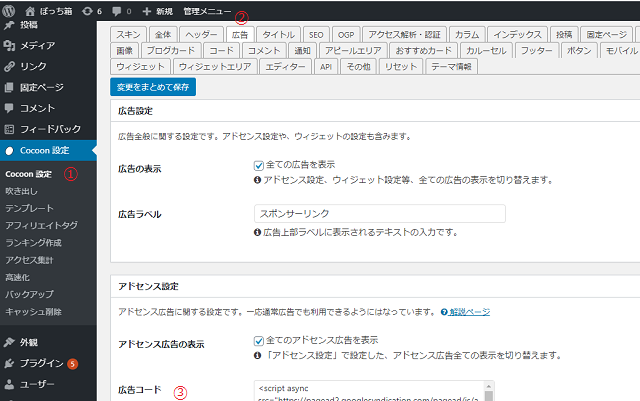Screen dimensions: 640x401
Task: Open the comments bubble in admin bar
Action: pos(121,9)
